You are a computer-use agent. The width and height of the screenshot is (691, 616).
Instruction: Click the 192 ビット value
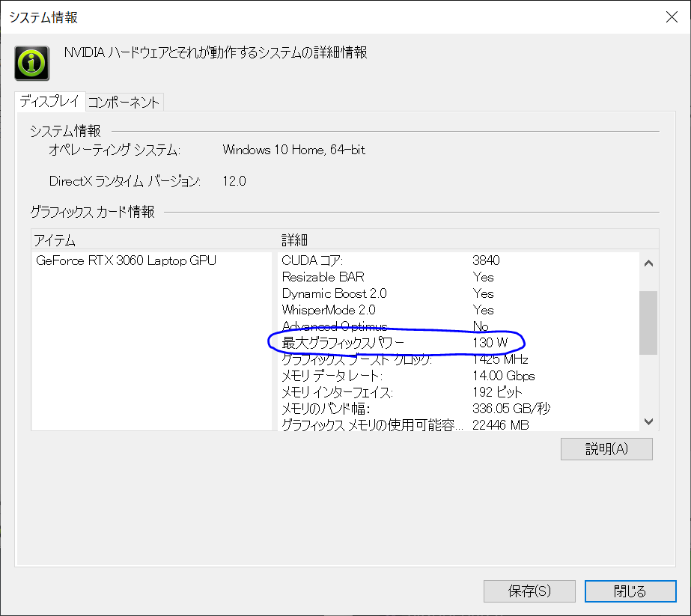(x=497, y=392)
